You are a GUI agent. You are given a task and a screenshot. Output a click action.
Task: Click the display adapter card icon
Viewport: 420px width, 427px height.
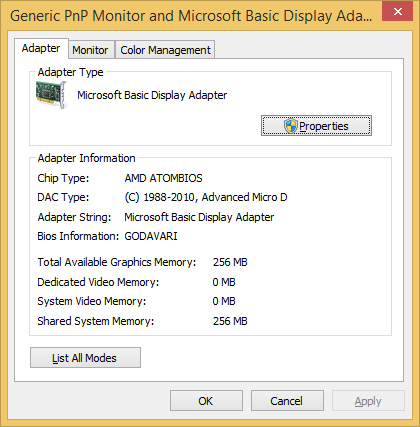coord(52,95)
